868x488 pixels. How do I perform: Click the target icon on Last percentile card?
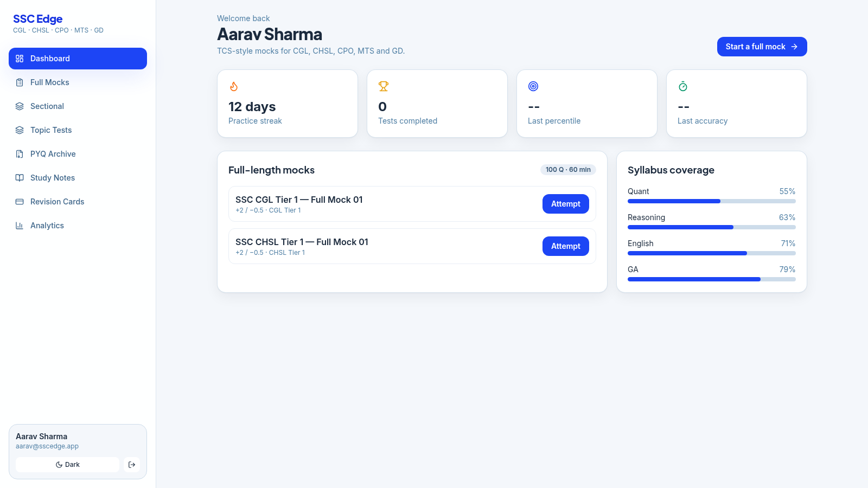[533, 86]
